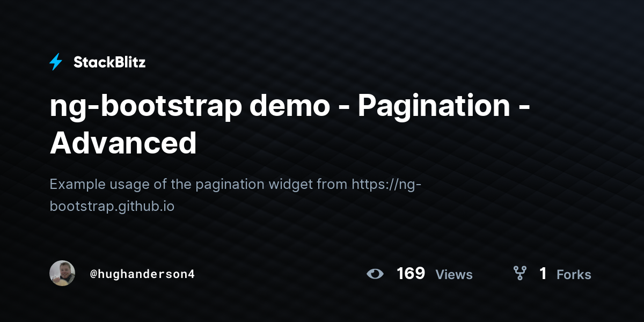Click lowercase pagination in the description
The width and height of the screenshot is (644, 322).
coord(233,185)
